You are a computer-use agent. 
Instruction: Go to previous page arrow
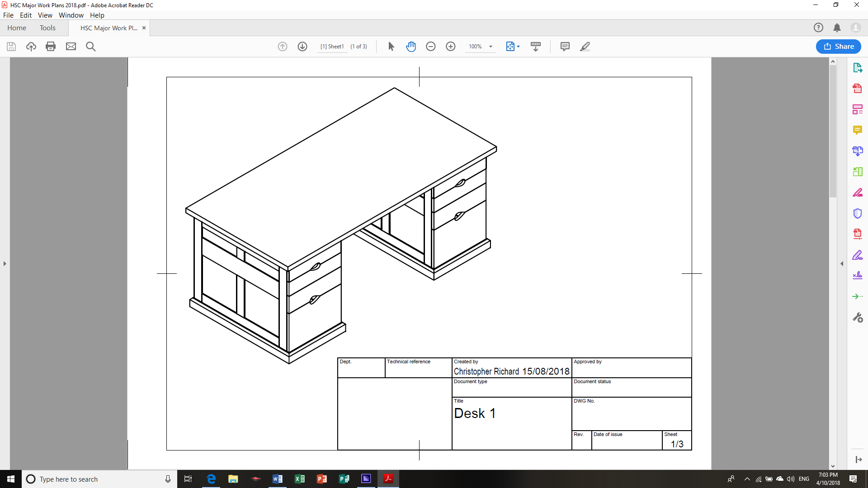(x=283, y=47)
